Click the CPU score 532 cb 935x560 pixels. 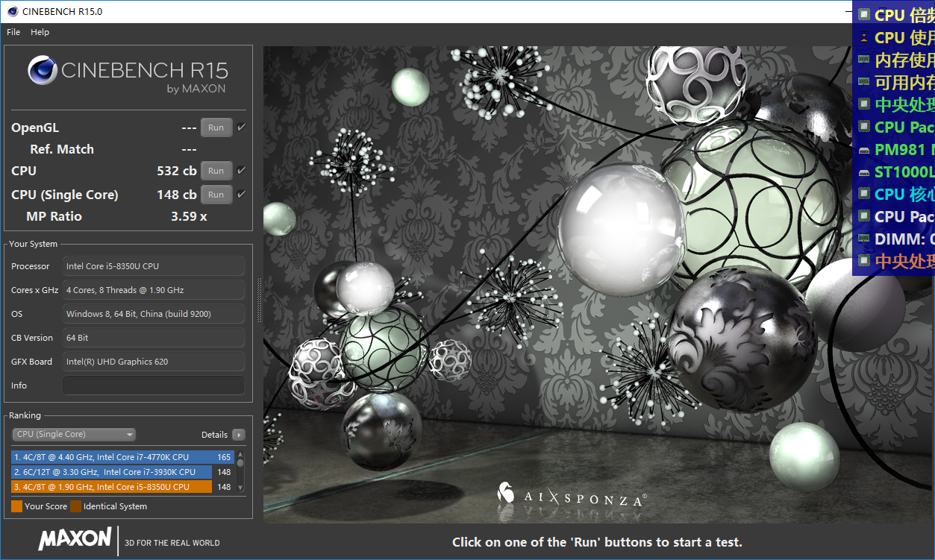tap(177, 171)
